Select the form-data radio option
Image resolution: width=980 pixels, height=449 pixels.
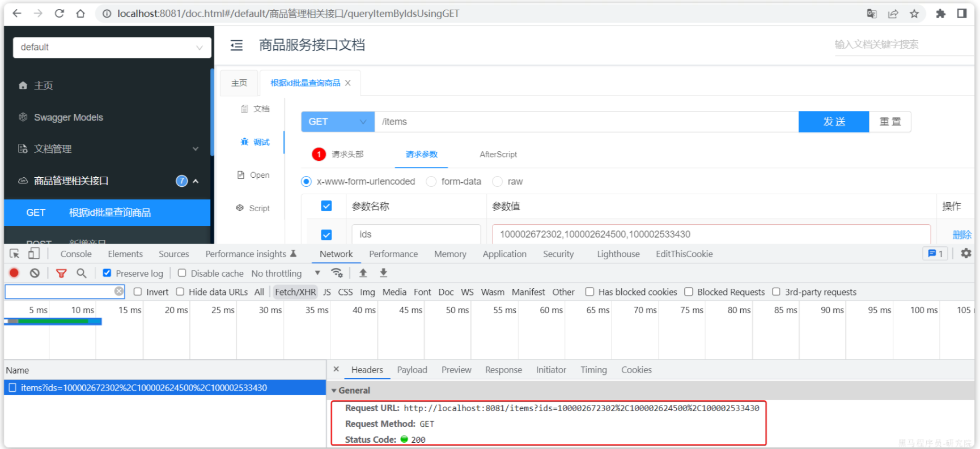431,181
